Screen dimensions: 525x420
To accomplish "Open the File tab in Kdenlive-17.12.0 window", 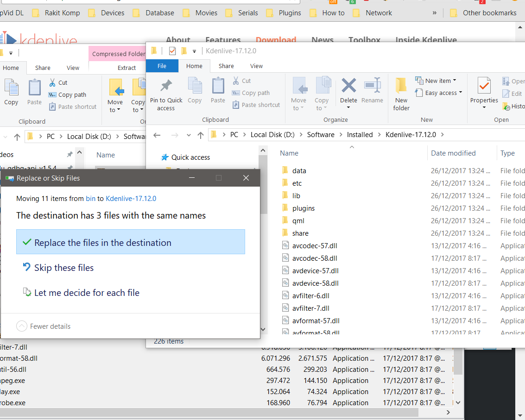I will coord(162,66).
